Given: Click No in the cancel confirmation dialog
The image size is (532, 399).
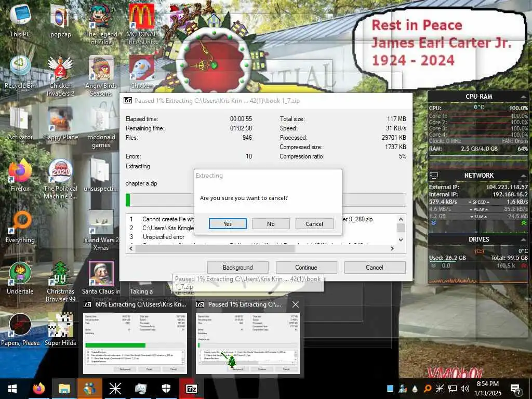Looking at the screenshot, I should (271, 223).
